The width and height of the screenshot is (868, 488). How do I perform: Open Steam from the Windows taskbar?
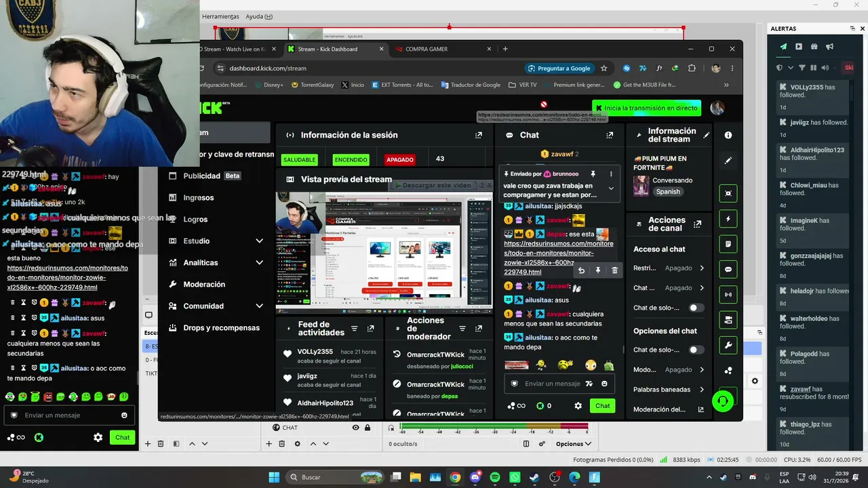(534, 477)
